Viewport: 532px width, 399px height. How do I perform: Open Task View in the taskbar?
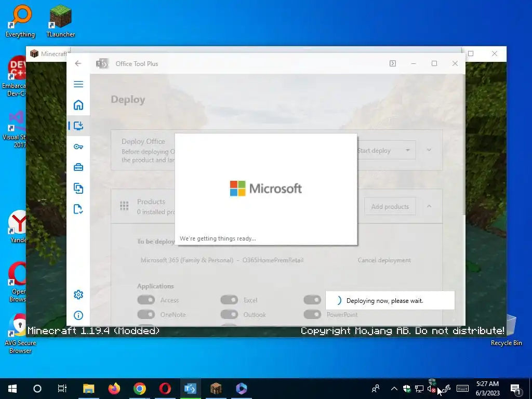pyautogui.click(x=62, y=389)
